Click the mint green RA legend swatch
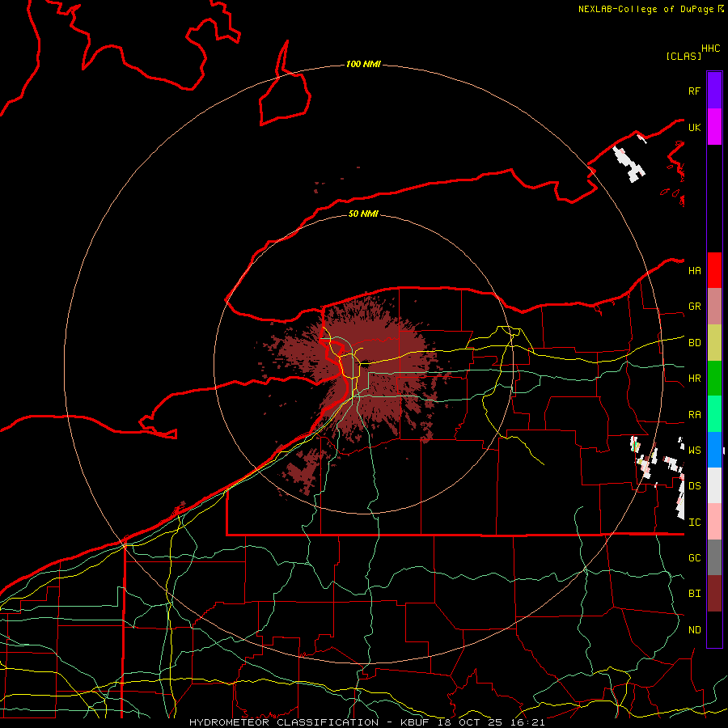The image size is (728, 728). point(714,414)
